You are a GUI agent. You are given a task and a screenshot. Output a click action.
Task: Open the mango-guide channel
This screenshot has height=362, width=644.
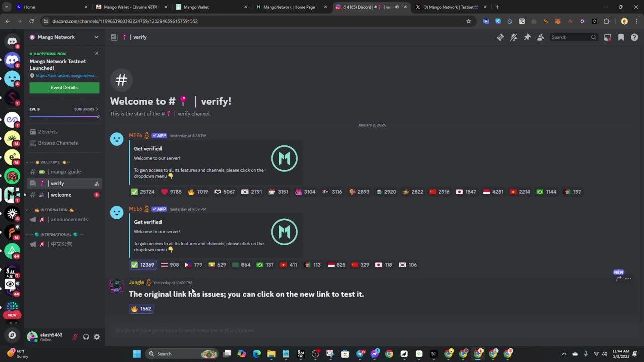pyautogui.click(x=64, y=172)
